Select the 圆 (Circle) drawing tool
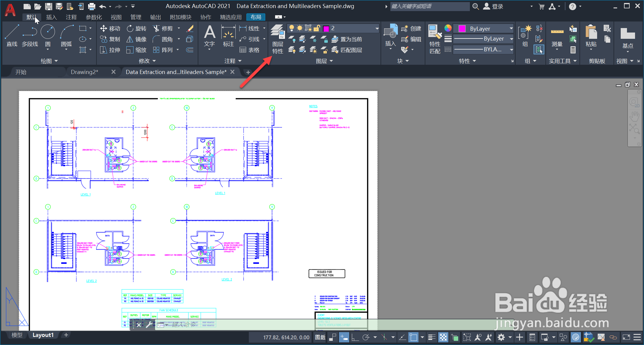This screenshot has height=345, width=644. point(48,36)
